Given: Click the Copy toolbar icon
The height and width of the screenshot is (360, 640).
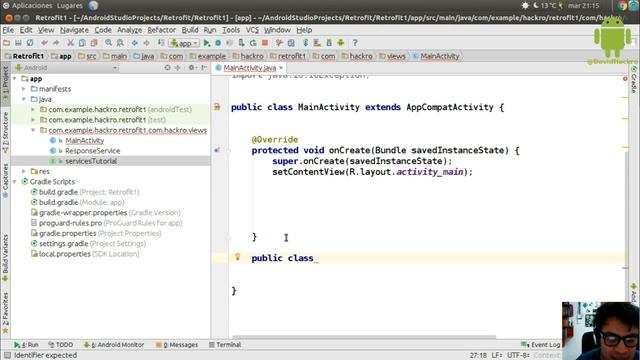Looking at the screenshot, I should [x=82, y=43].
